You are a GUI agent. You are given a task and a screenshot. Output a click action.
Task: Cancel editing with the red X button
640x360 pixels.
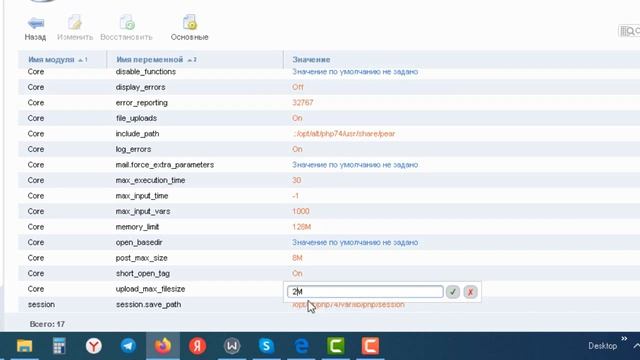(x=470, y=292)
